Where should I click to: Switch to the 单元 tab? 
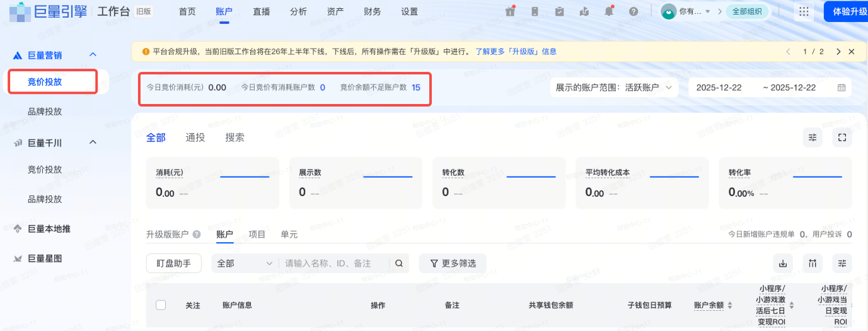[x=289, y=235]
